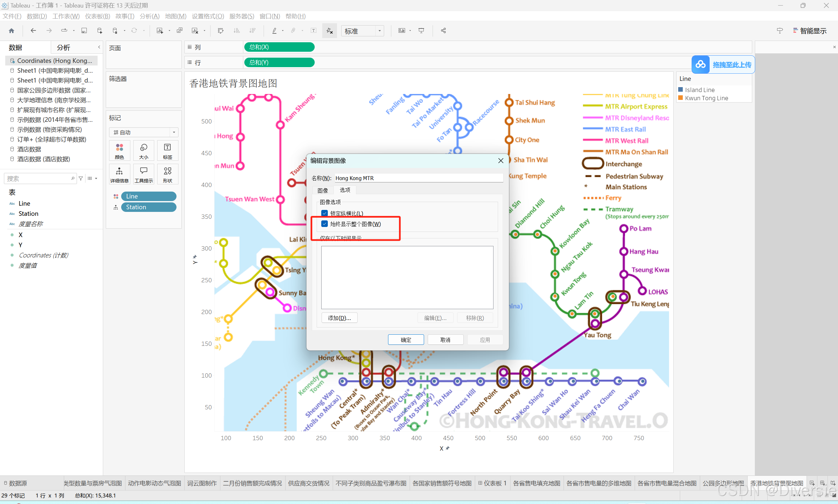This screenshot has width=838, height=504.
Task: Open the new worksheet dropdown arrow
Action: [x=169, y=31]
